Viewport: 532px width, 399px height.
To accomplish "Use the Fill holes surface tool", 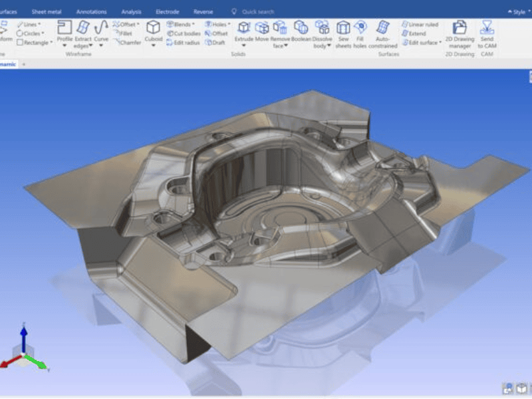I will coord(360,33).
